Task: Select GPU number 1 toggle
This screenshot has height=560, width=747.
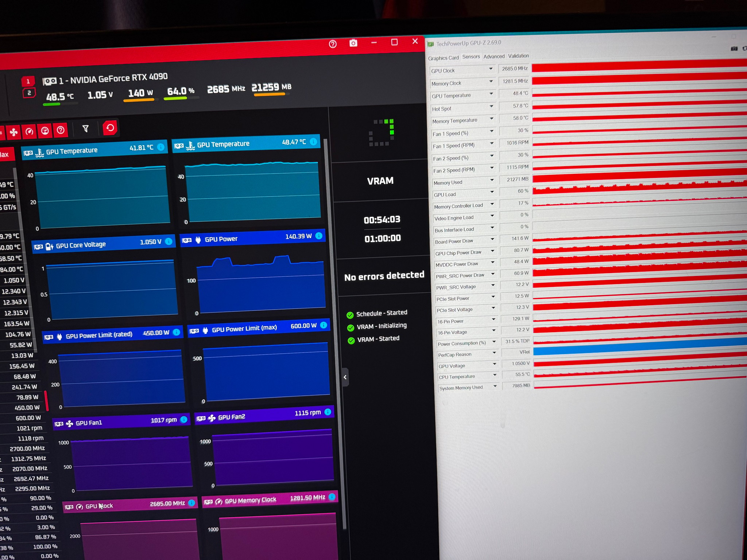Action: pyautogui.click(x=28, y=81)
